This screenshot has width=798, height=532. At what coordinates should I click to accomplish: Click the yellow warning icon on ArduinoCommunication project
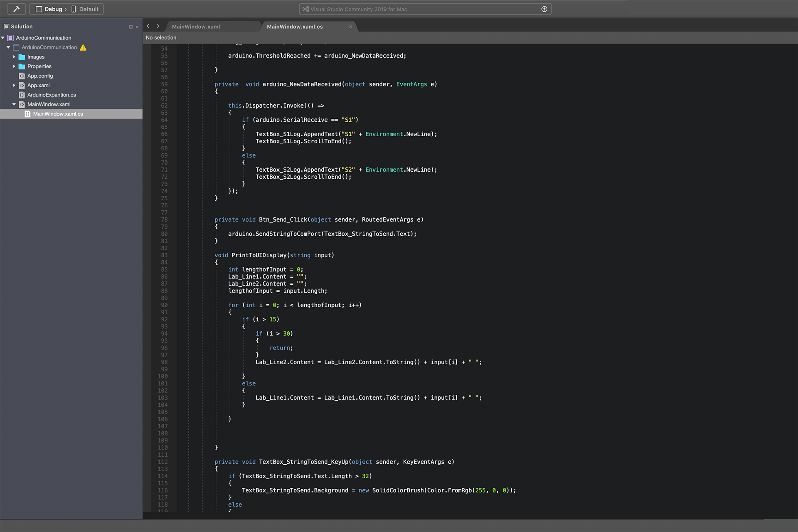(x=83, y=47)
